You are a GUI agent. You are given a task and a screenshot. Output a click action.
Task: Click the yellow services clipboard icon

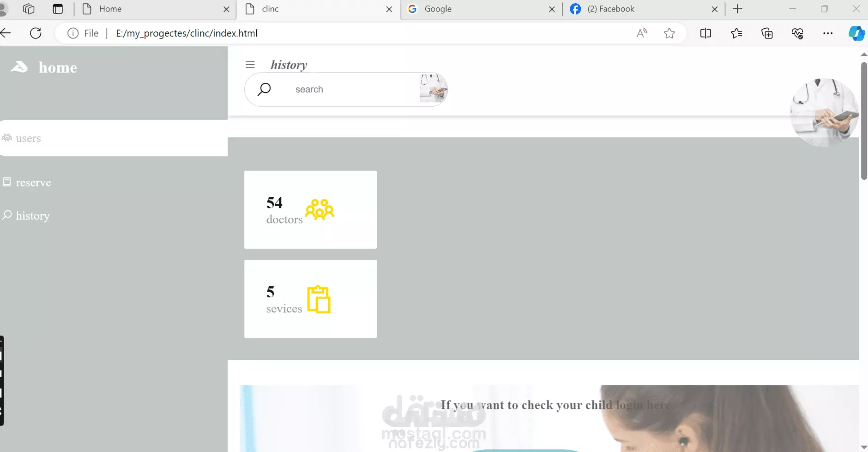click(x=319, y=299)
